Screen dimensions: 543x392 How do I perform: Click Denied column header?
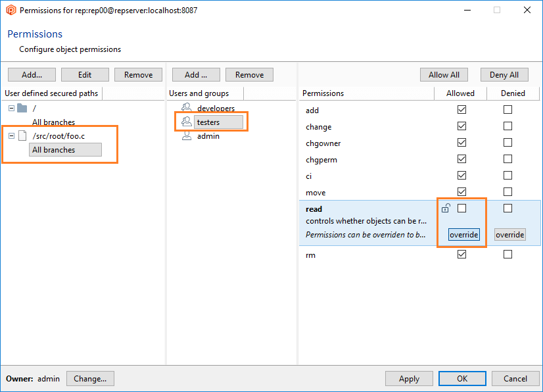point(513,93)
